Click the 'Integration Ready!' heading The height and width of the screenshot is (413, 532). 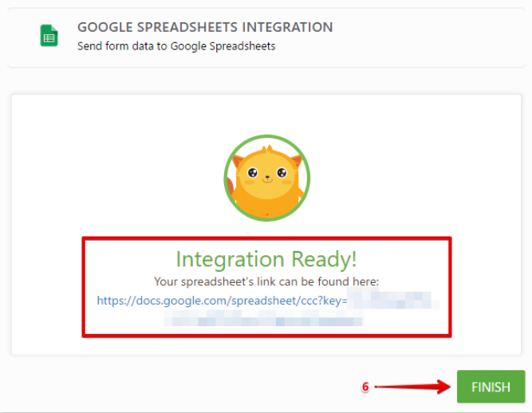pos(266,259)
